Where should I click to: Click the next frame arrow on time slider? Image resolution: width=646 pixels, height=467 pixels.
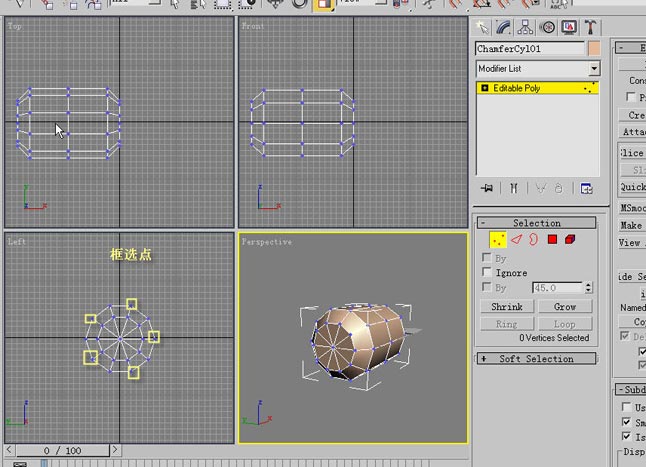[x=115, y=450]
